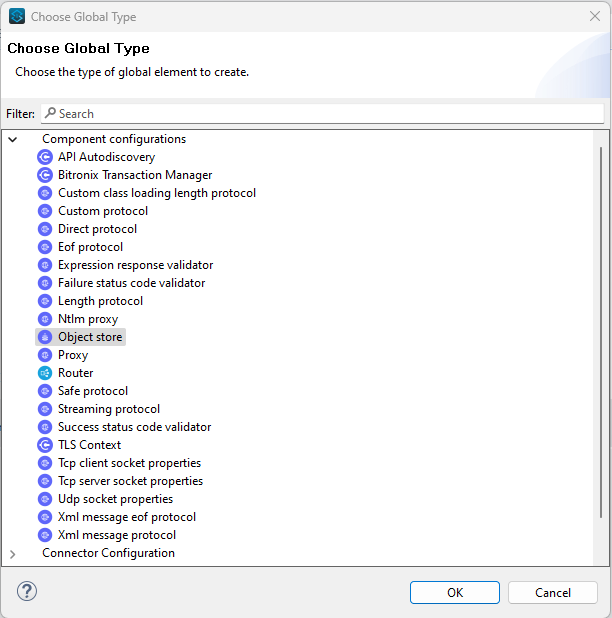Click the Ntlm proxy icon
Viewport: 612px width, 618px height.
tap(44, 319)
